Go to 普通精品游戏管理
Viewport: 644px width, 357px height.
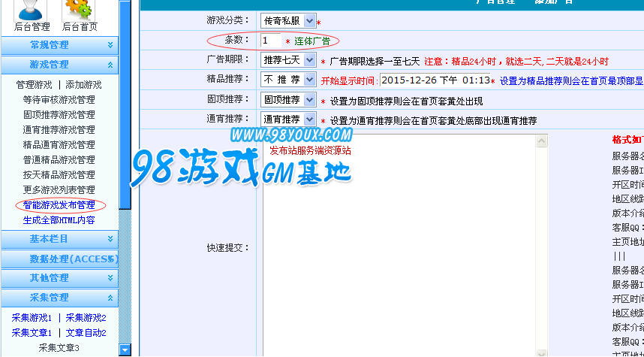coord(59,159)
